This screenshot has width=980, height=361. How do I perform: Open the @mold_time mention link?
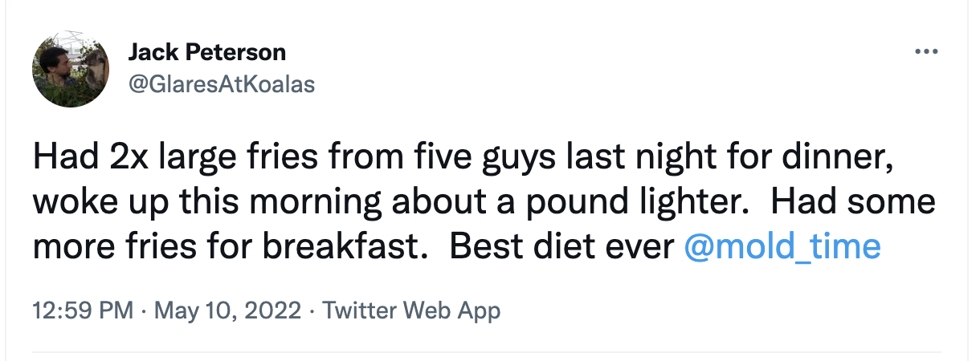782,246
